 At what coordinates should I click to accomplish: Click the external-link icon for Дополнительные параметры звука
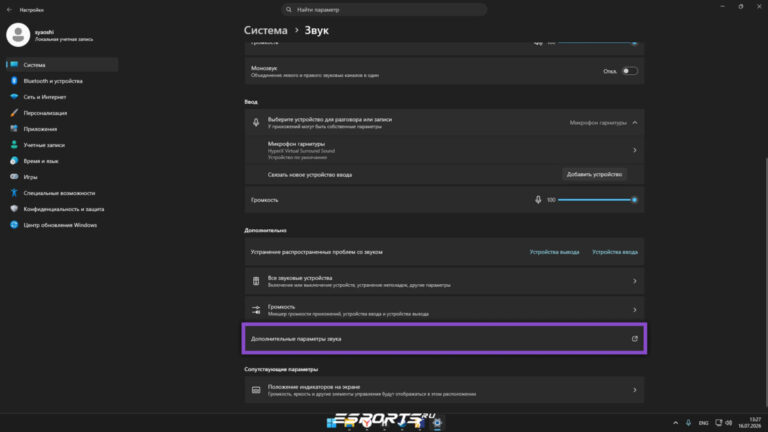click(634, 338)
